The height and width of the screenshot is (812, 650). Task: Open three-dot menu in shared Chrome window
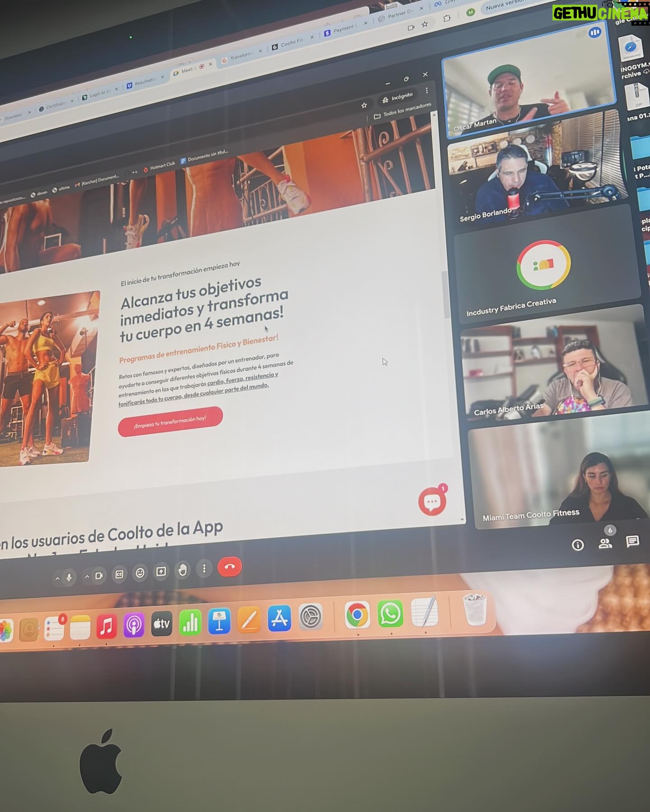point(427,90)
